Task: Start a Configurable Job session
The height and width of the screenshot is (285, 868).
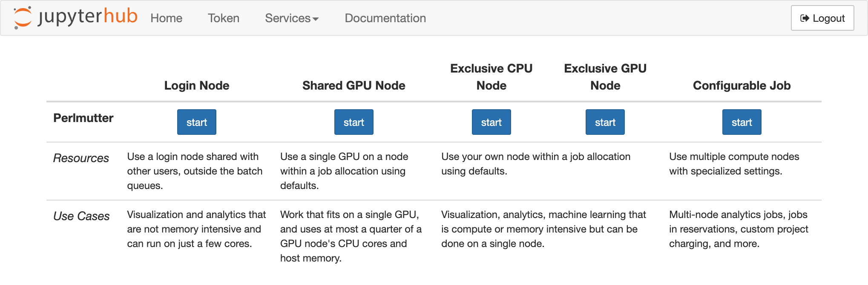Action: [x=742, y=122]
